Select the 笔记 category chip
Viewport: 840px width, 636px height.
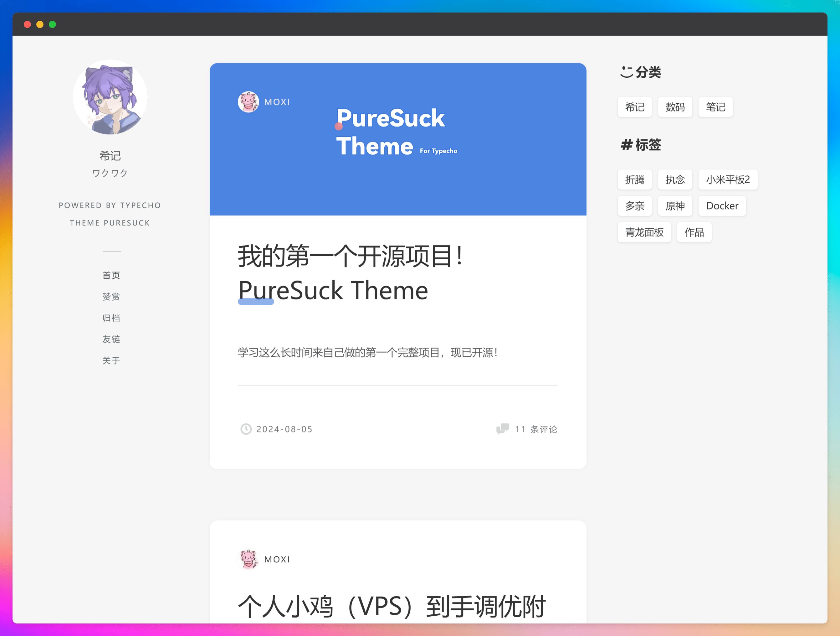click(x=715, y=107)
